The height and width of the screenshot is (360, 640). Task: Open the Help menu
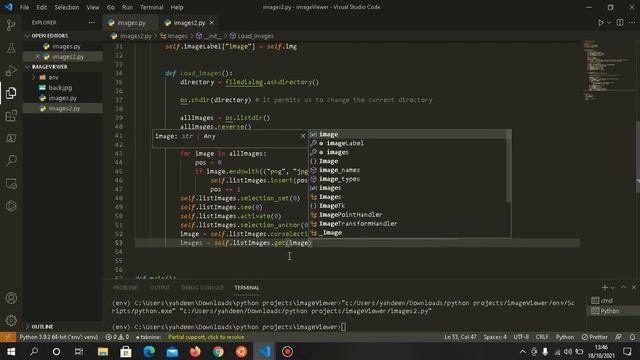pyautogui.click(x=177, y=7)
